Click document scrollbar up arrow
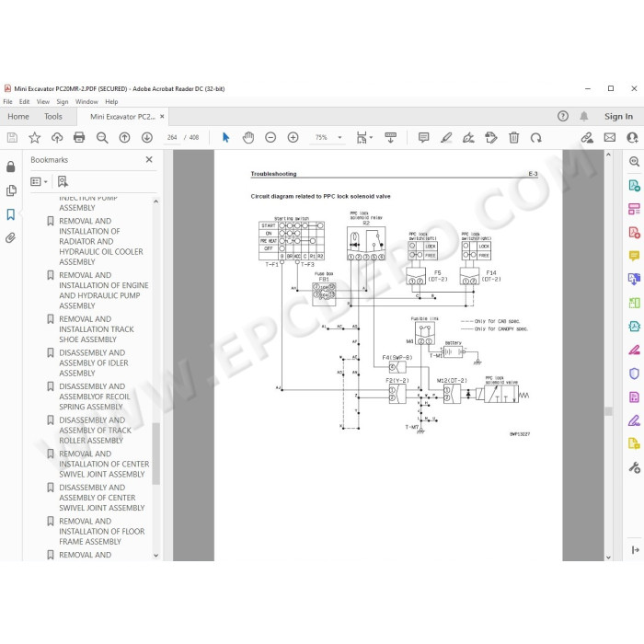 click(x=608, y=155)
